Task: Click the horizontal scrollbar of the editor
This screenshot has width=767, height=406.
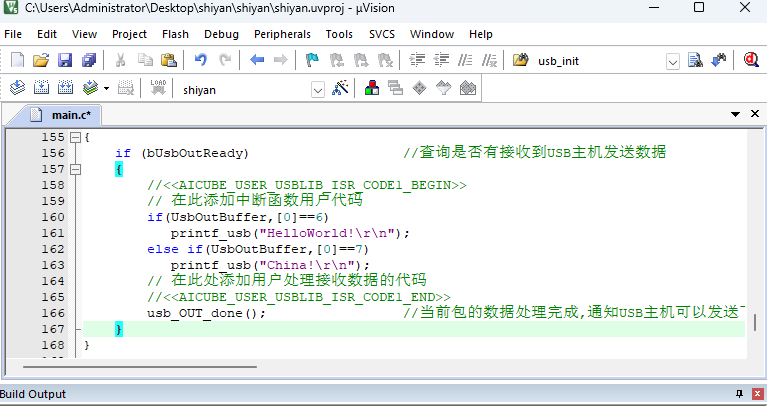Action: coord(139,366)
